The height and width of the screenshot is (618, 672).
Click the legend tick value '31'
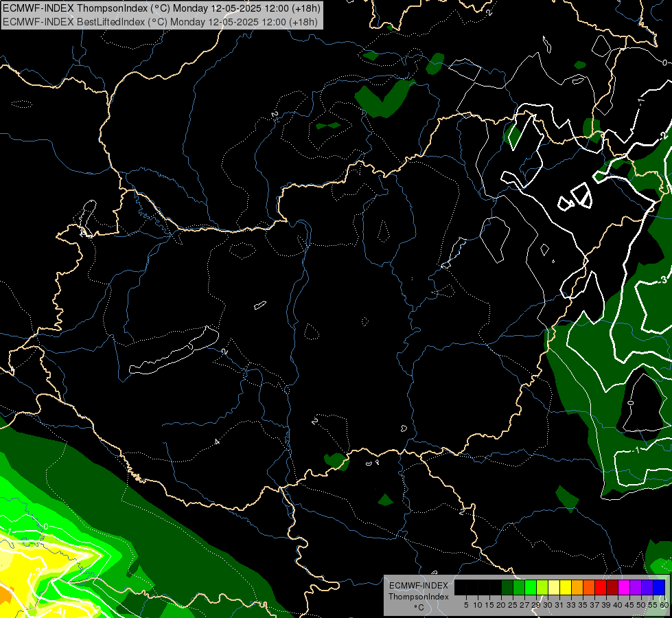(559, 605)
